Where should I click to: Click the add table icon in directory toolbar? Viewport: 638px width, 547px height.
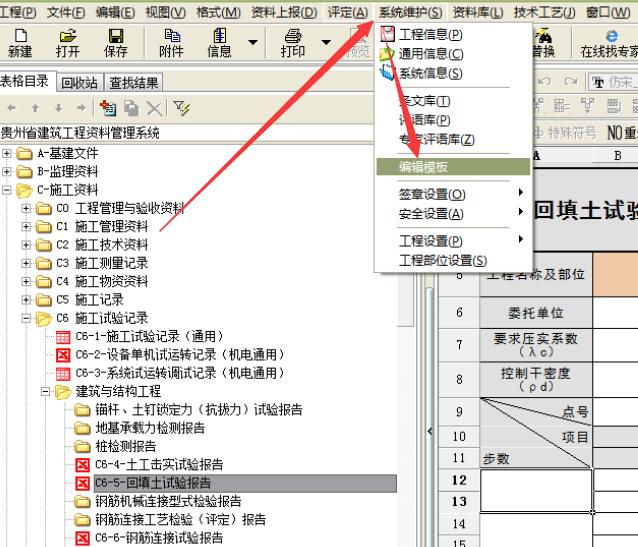(x=108, y=108)
